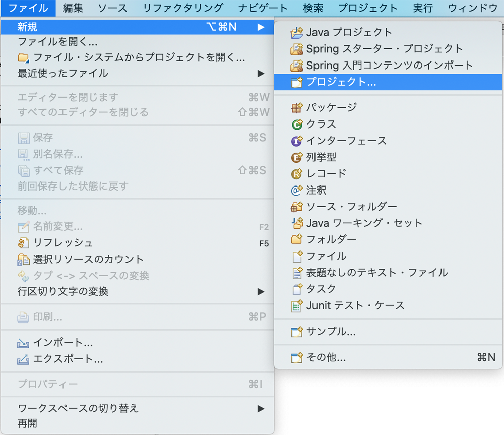This screenshot has width=504, height=435.
Task: Click the その他... icon
Action: point(297,357)
